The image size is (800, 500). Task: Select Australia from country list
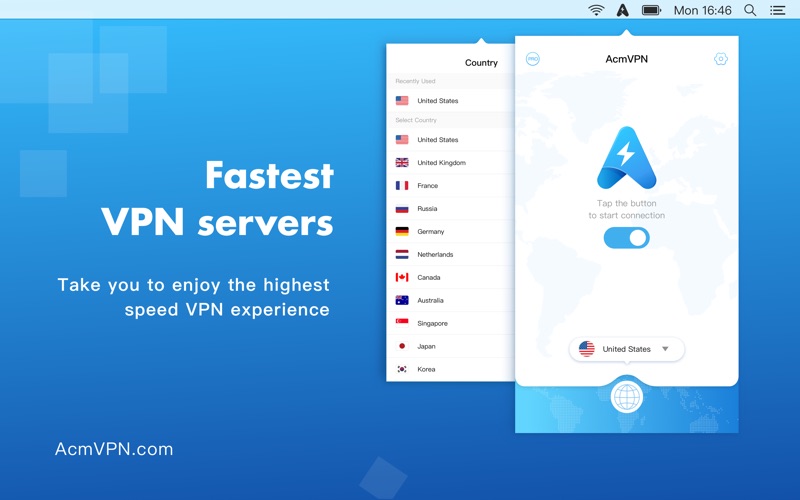[x=451, y=300]
